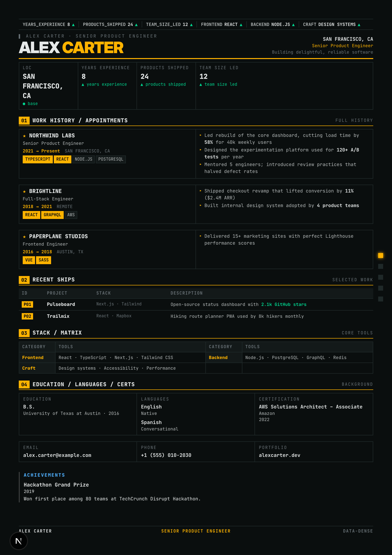Click University of Texas at Austin text
The image size is (392, 555).
pos(62,413)
